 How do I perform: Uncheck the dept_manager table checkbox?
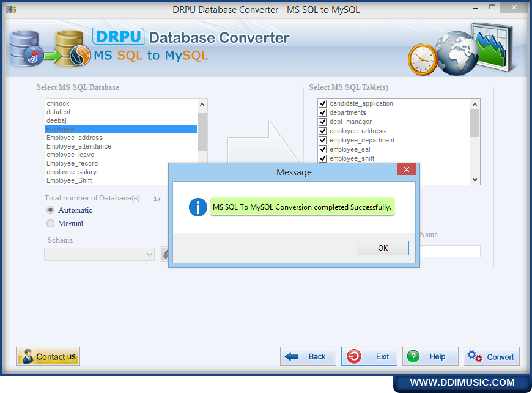click(323, 122)
